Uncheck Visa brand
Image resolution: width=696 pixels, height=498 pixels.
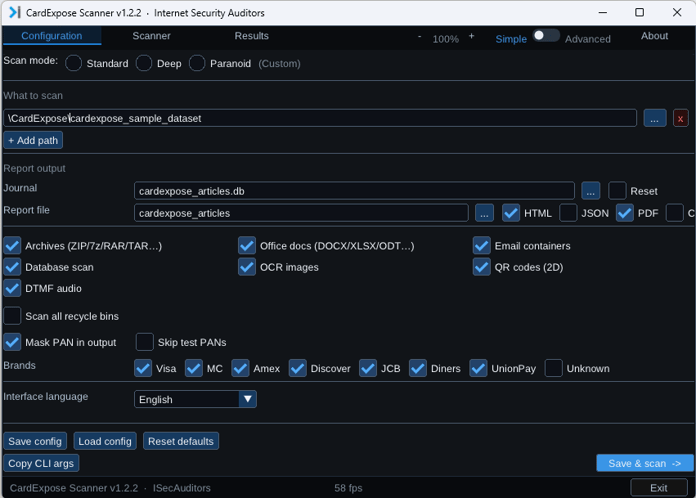point(143,368)
